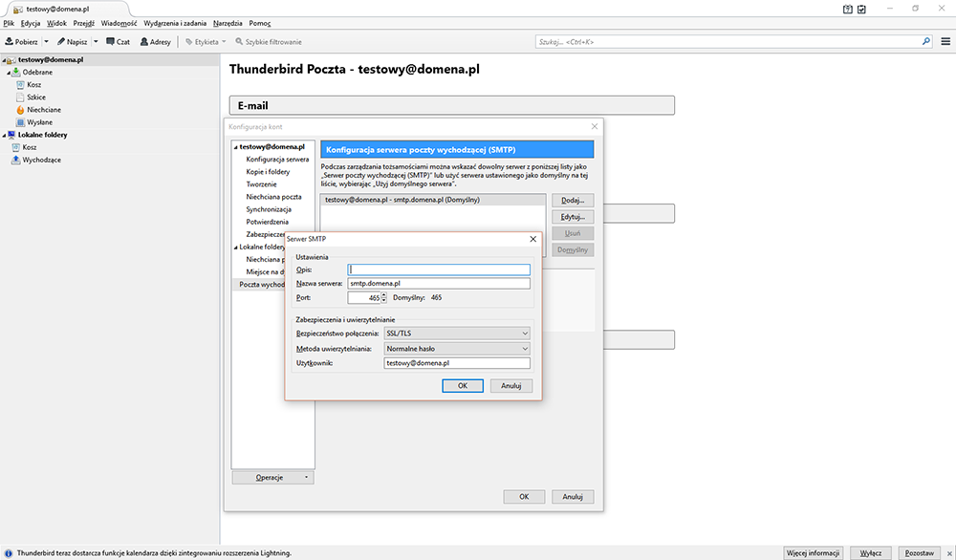Screen dimensions: 956x560
Task: Click the Nazwa serwera field smtp.domena.pl
Action: coord(439,284)
